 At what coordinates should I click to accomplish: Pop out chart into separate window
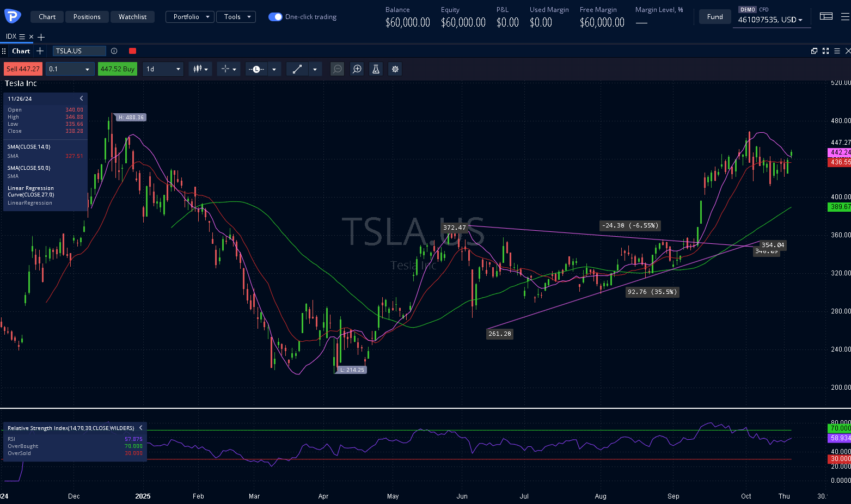click(x=814, y=51)
